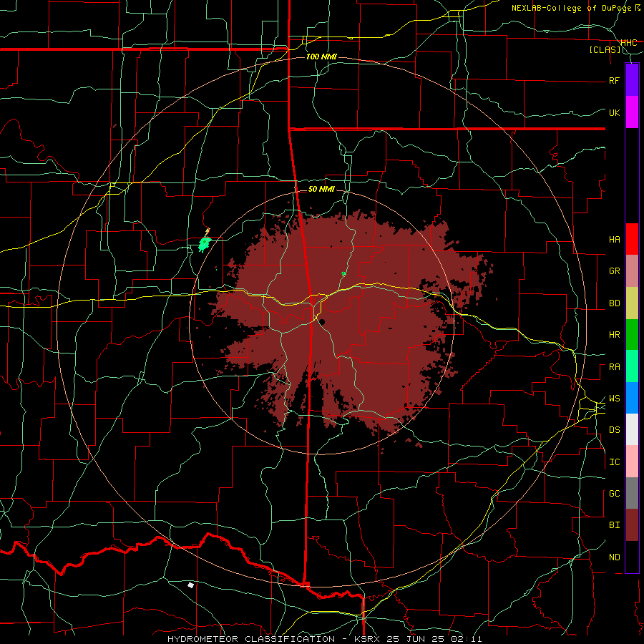Screen dimensions: 644x644
Task: Click the UK legend label
Action: [614, 112]
